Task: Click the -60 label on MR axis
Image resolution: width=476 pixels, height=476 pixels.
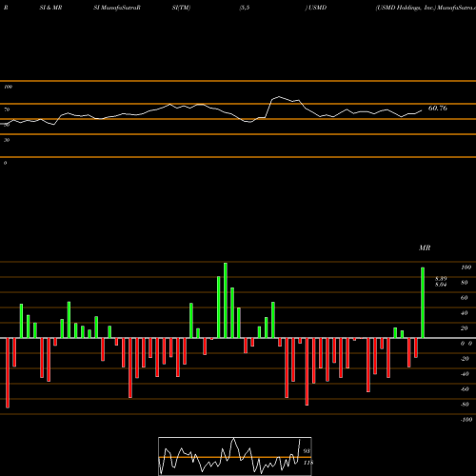Action: point(465,389)
